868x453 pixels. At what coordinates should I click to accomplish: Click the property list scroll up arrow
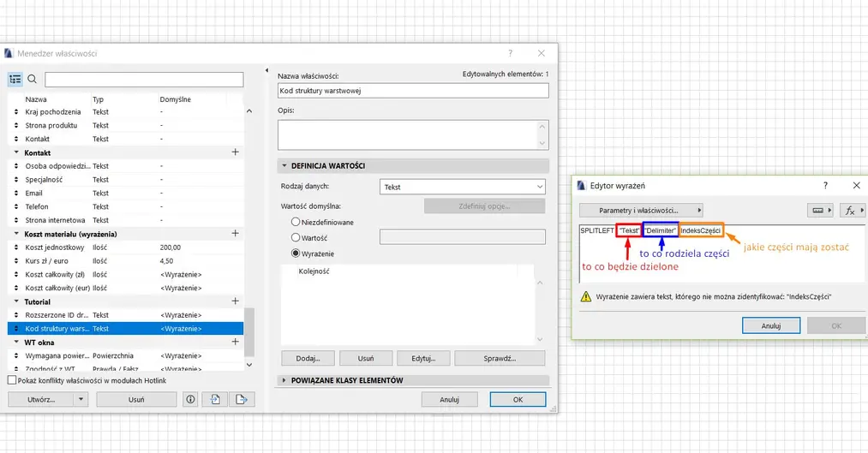point(249,111)
